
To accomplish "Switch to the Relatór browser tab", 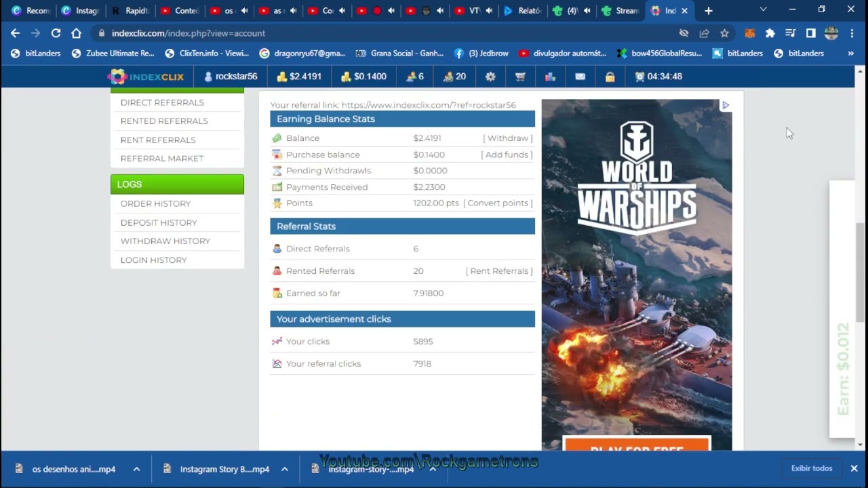I will tap(522, 11).
